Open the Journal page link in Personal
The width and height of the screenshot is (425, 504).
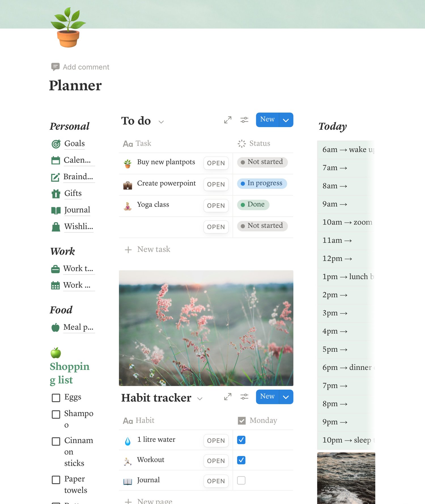77,210
